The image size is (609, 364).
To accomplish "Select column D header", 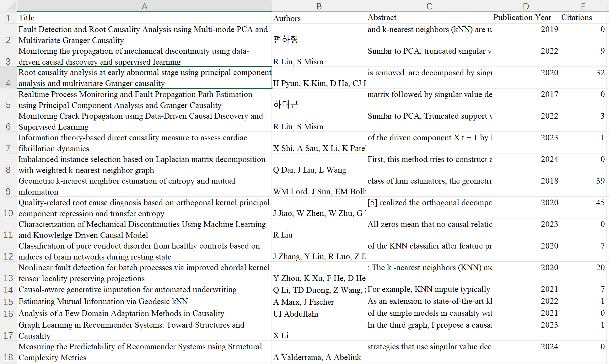I will point(525,6).
